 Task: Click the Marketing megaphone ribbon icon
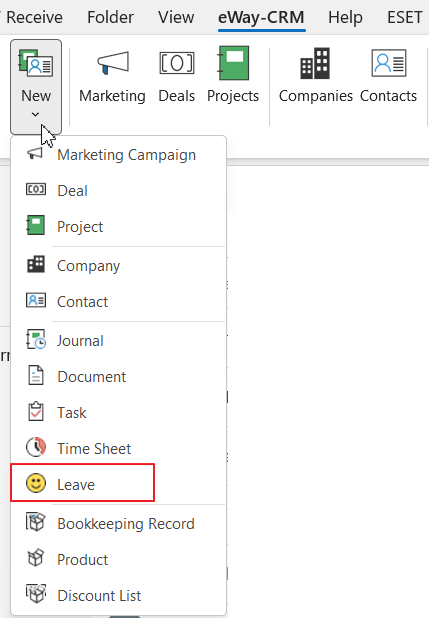[x=113, y=63]
